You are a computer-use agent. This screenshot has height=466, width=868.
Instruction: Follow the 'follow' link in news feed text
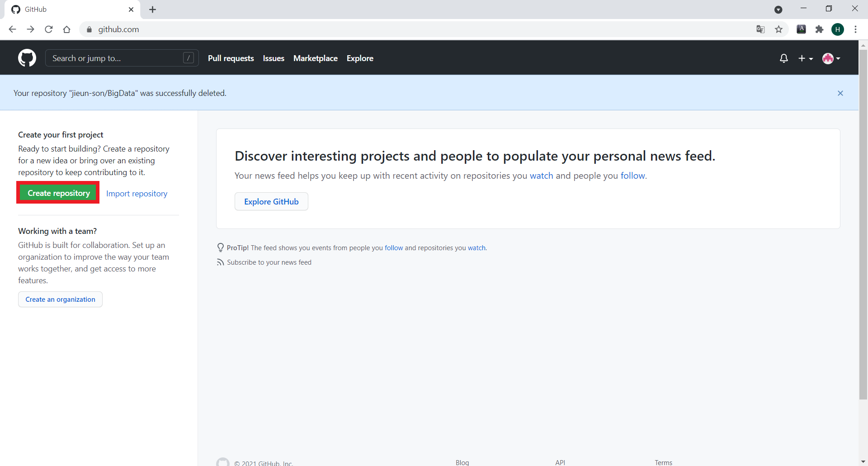632,176
